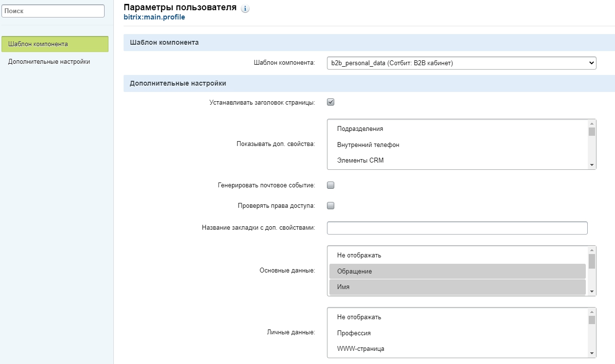Click scroll-down arrow of Личные данные list
Image resolution: width=615 pixels, height=364 pixels.
(x=592, y=354)
